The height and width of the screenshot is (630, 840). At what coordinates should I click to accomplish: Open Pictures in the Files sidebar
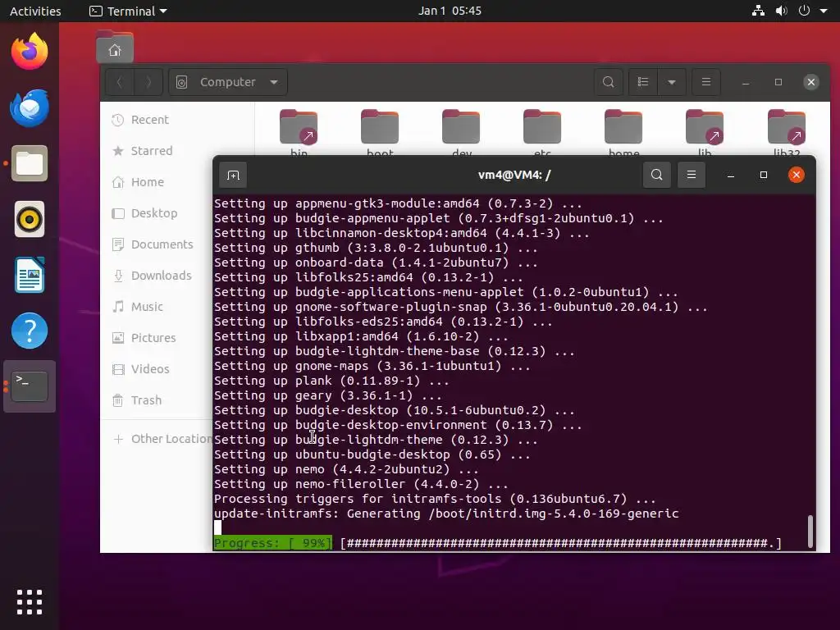pyautogui.click(x=155, y=337)
